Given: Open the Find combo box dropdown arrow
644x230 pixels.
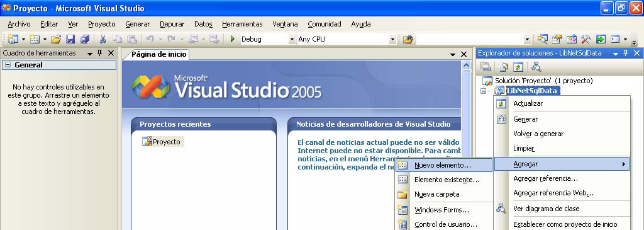Looking at the screenshot, I should click(528, 40).
